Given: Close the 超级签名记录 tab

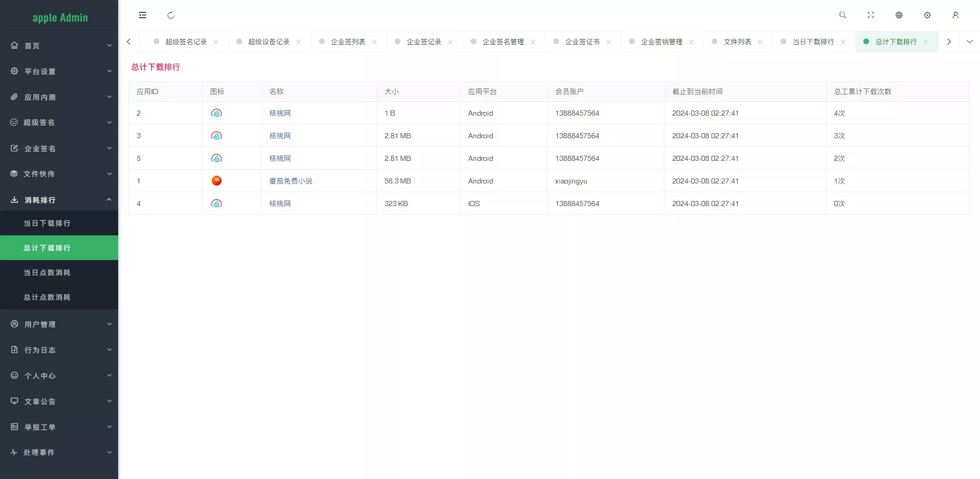Looking at the screenshot, I should coord(216,42).
